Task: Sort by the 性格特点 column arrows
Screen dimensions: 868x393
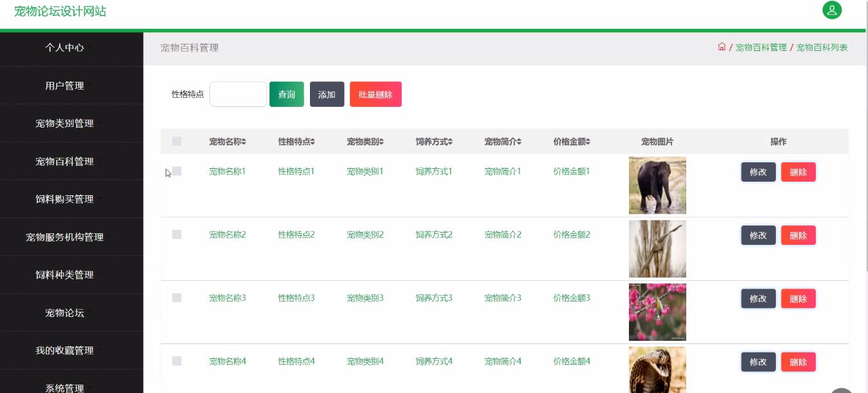Action: click(x=313, y=142)
